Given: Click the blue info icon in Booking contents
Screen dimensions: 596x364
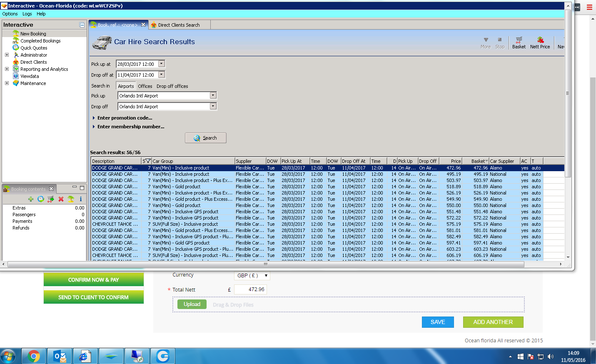Looking at the screenshot, I should pos(81,199).
